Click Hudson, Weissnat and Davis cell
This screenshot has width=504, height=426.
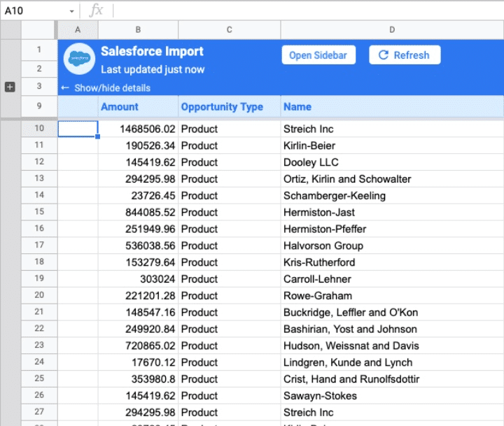coord(392,346)
